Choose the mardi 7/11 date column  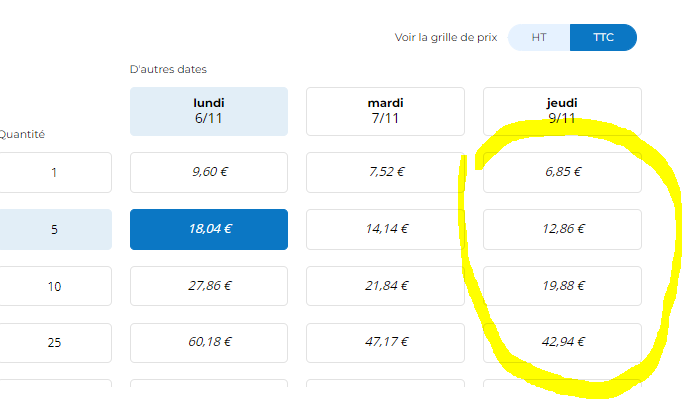tap(385, 111)
